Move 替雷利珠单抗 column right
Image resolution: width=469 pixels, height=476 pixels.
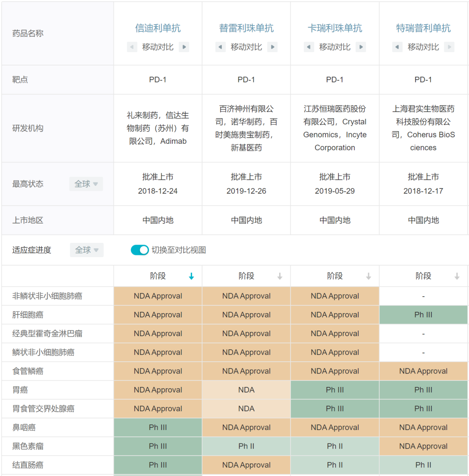click(272, 47)
